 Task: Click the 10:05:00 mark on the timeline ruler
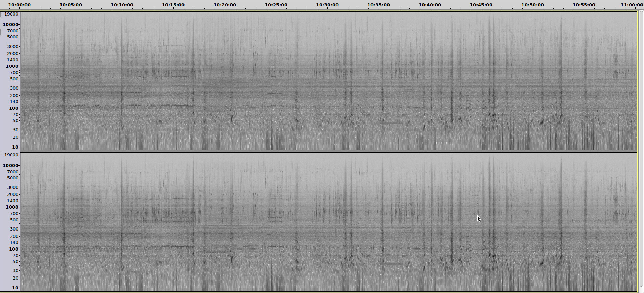pyautogui.click(x=71, y=5)
